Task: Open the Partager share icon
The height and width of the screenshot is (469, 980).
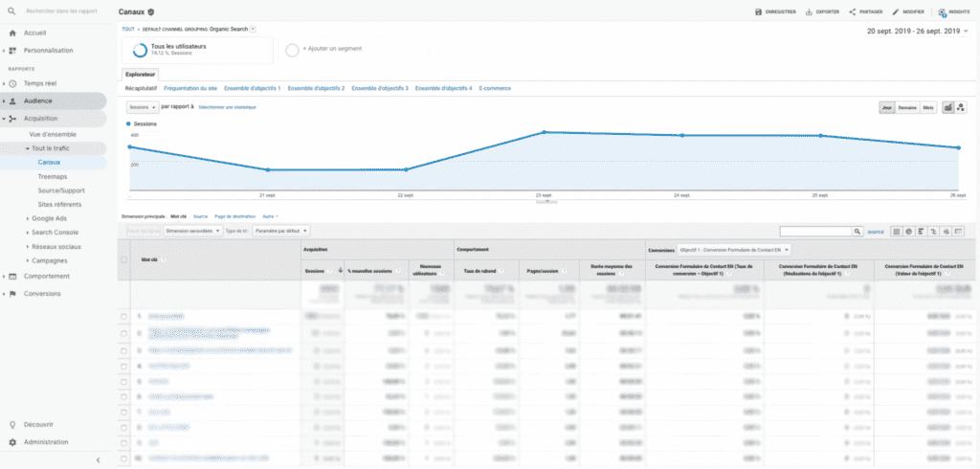Action: (x=852, y=12)
